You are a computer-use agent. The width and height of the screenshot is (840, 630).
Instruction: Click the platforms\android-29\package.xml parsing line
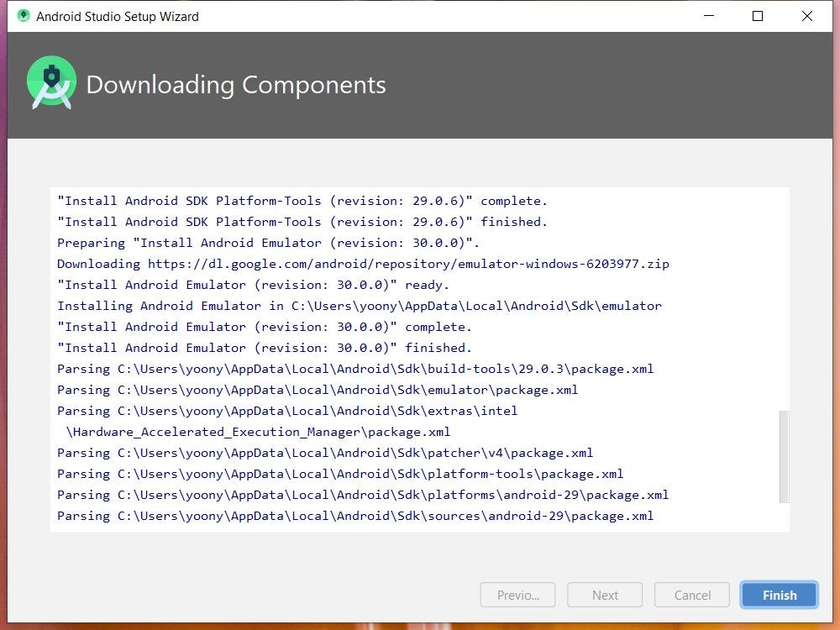(x=363, y=495)
